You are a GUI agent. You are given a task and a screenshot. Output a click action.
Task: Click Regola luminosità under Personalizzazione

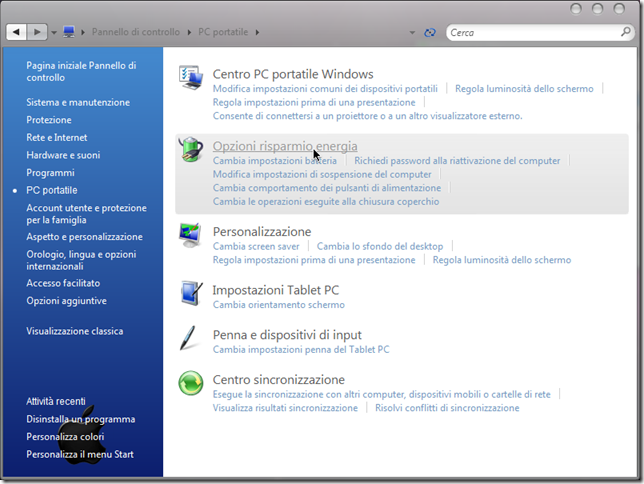pos(502,260)
